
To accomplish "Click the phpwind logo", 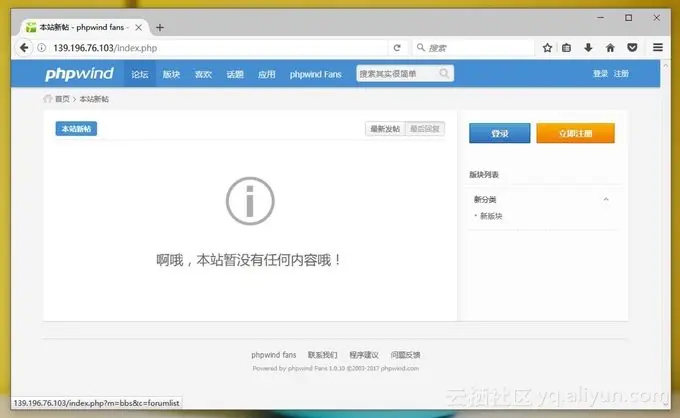I will 79,74.
